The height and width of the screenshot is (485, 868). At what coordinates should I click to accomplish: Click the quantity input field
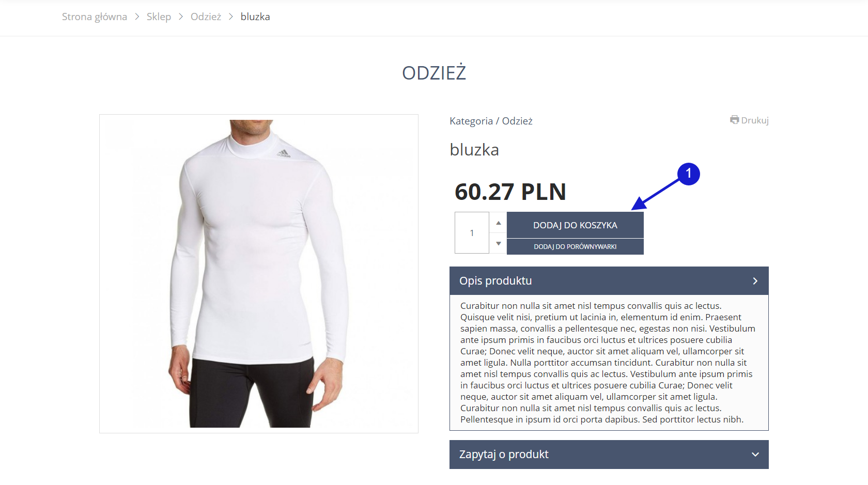pos(472,233)
